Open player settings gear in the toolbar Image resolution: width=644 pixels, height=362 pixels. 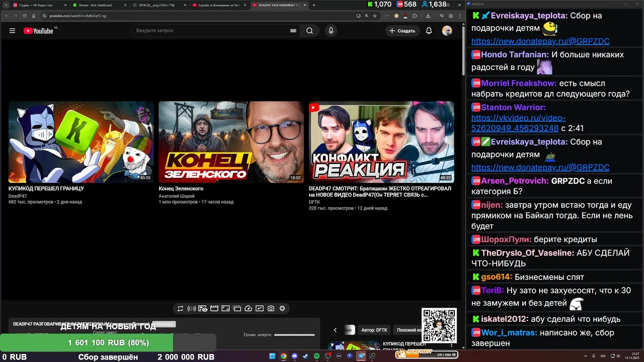click(x=282, y=308)
